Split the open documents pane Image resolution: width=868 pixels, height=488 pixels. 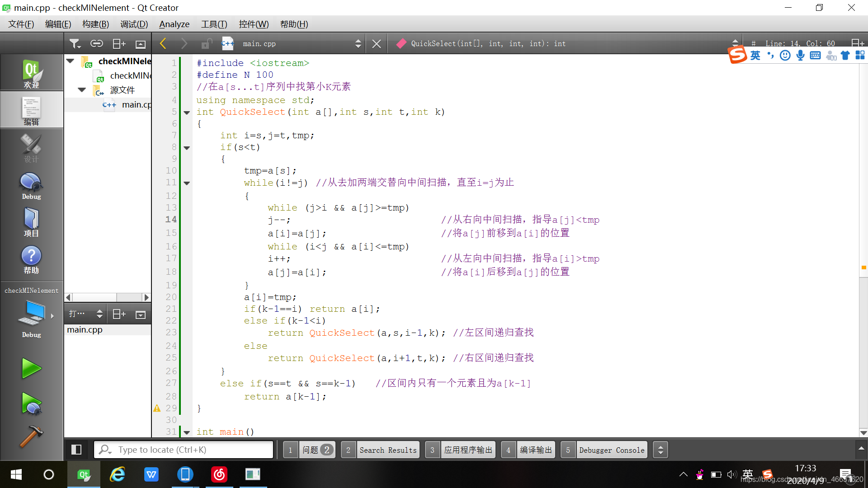pyautogui.click(x=119, y=314)
